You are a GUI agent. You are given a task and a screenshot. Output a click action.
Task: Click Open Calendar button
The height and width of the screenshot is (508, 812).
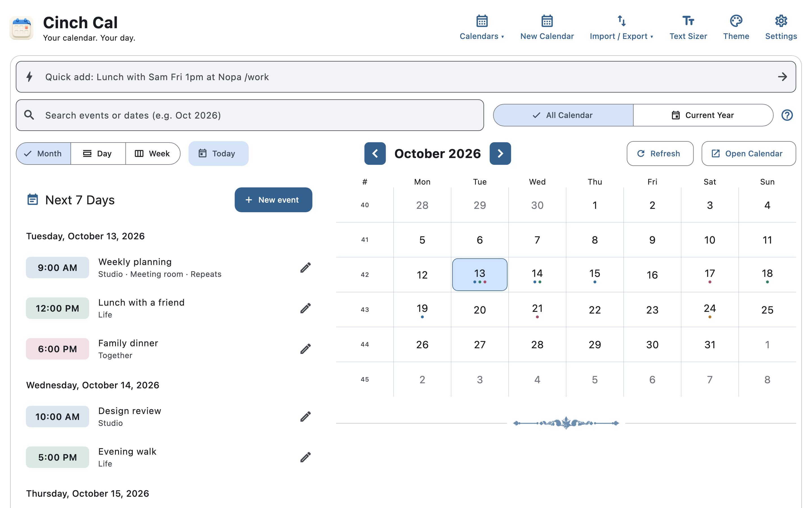(x=748, y=154)
